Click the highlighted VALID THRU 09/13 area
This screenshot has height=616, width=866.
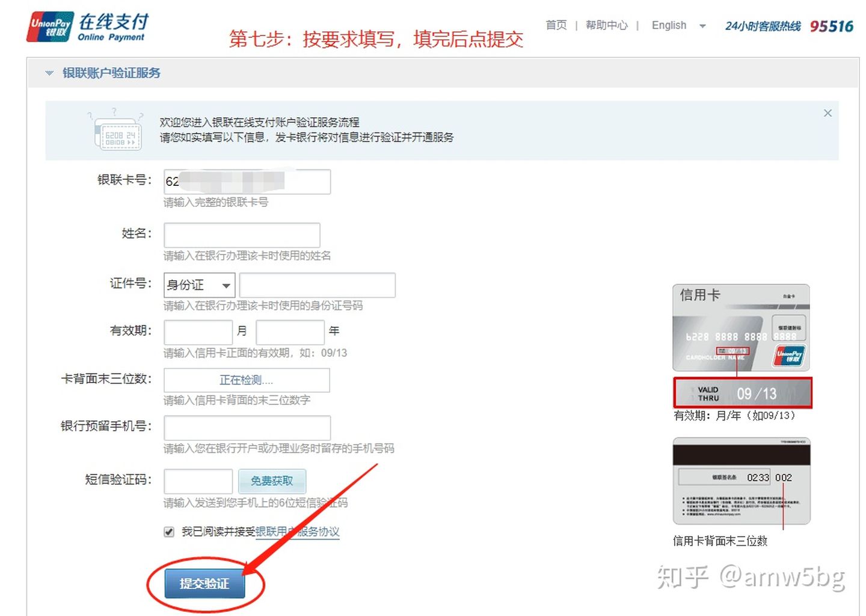pyautogui.click(x=742, y=392)
